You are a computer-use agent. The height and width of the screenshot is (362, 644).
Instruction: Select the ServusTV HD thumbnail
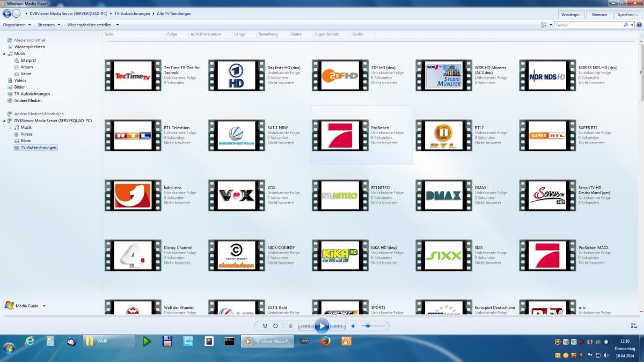pyautogui.click(x=547, y=196)
